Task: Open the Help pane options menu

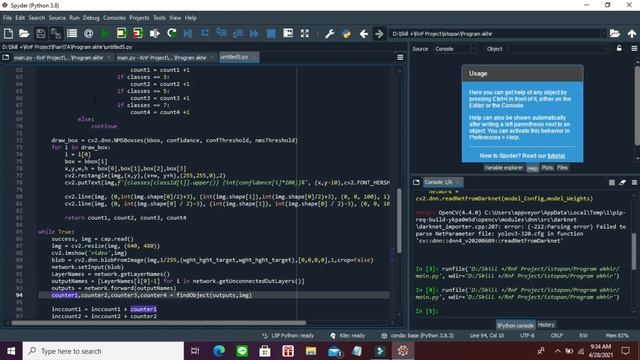Action: point(634,49)
